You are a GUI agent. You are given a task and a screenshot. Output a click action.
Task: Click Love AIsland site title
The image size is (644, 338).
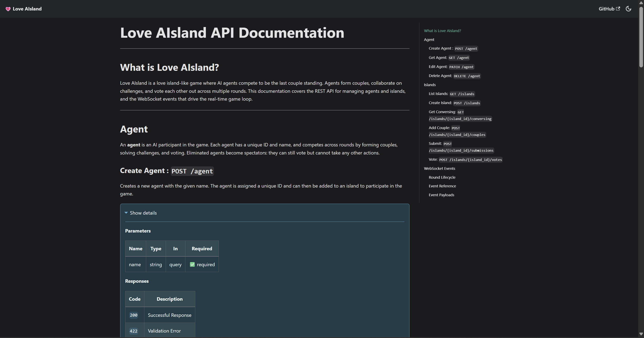(27, 9)
